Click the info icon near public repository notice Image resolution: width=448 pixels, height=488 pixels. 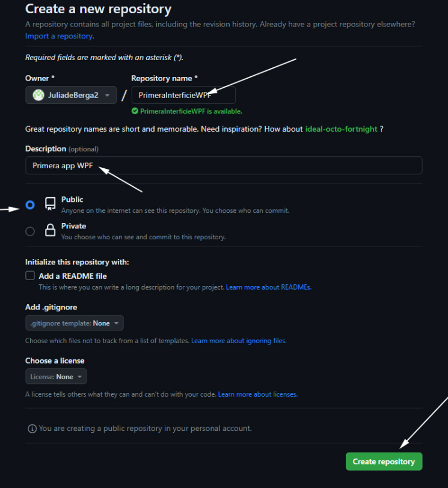click(x=32, y=429)
